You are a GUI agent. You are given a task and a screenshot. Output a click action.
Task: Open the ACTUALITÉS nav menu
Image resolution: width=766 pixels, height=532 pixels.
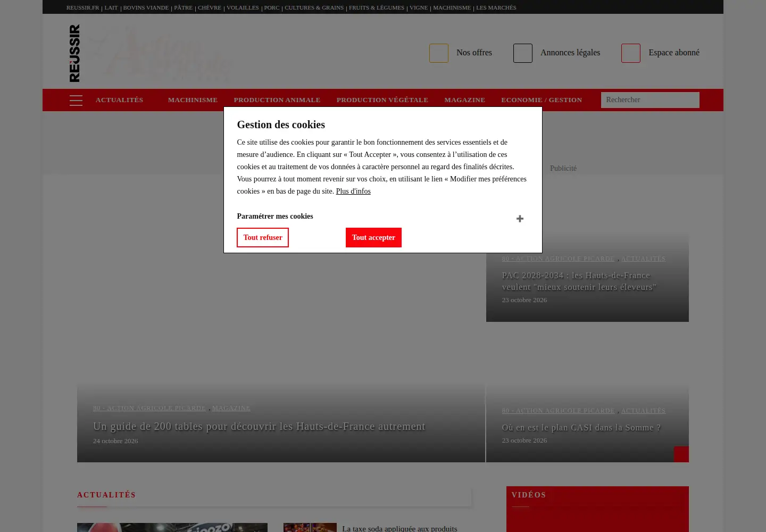click(119, 100)
